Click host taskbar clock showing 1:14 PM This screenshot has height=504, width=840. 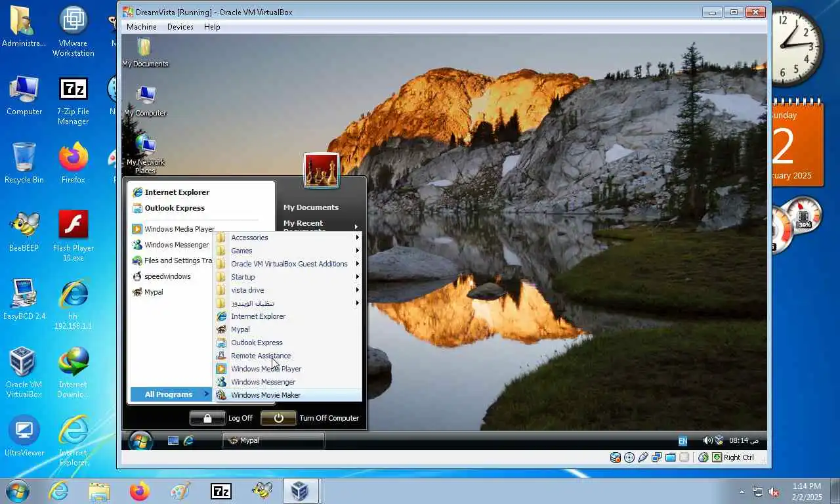807,492
